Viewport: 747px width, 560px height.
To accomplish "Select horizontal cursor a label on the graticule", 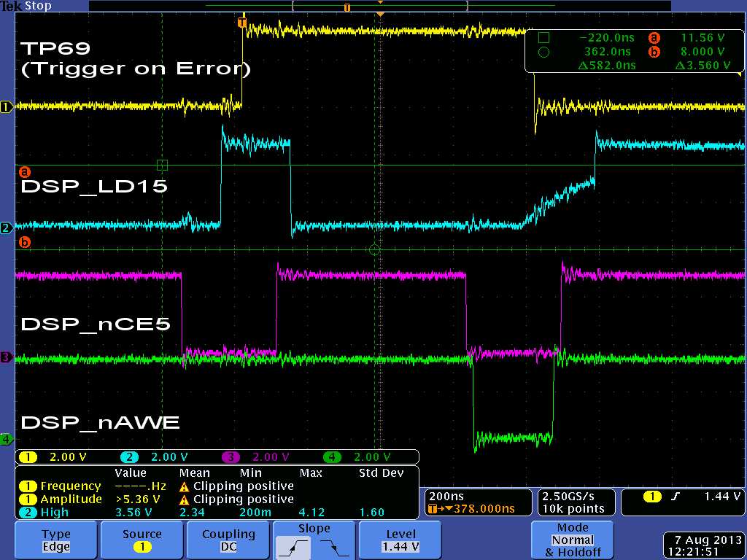I will click(24, 171).
